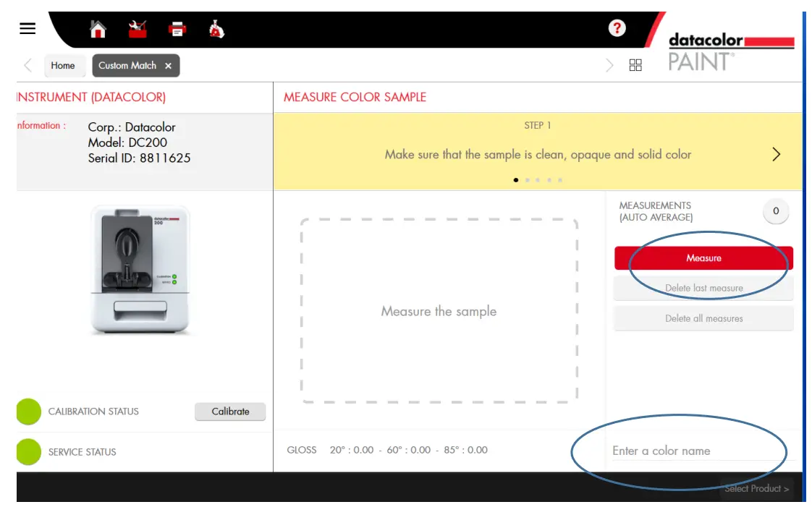Screen dimensions: 812x507
Task: Click the Calibrate button
Action: pos(230,412)
